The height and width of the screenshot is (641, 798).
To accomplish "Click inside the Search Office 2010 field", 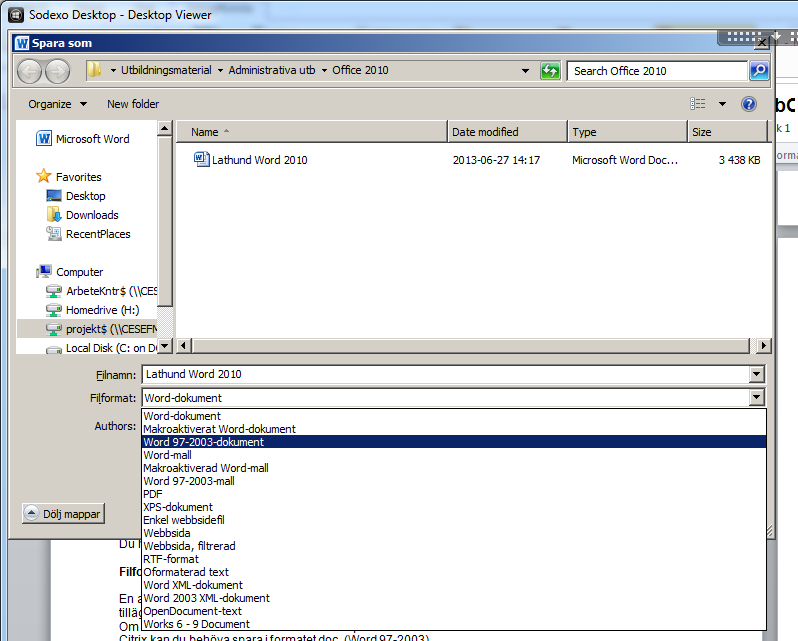I will [658, 71].
